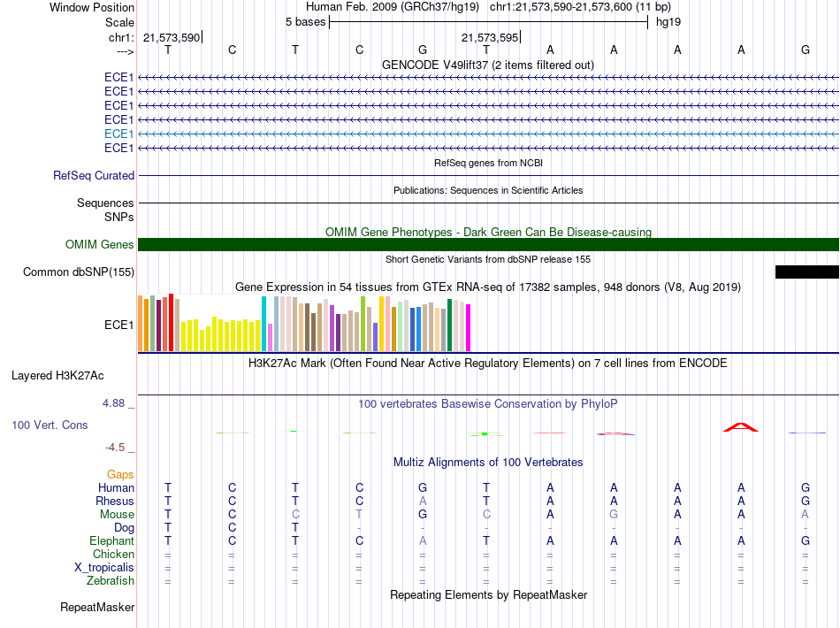Select the Elephant species row label

click(x=112, y=540)
